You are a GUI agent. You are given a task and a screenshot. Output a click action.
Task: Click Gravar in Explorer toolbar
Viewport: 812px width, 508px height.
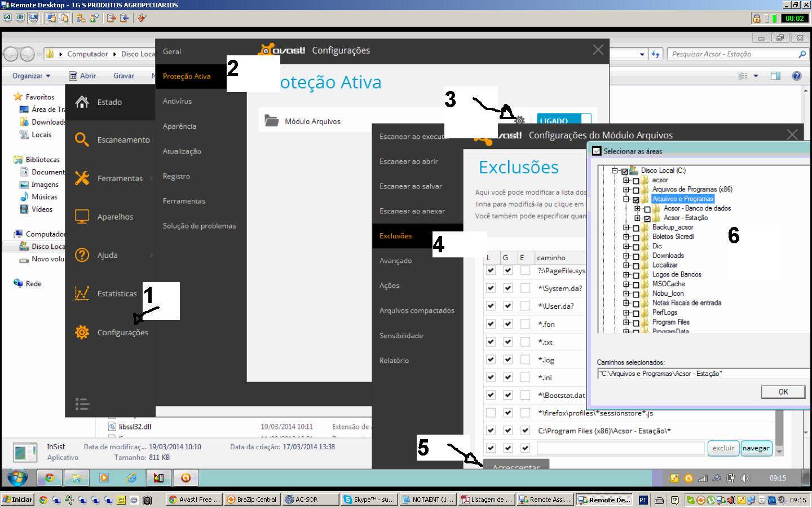[x=123, y=76]
